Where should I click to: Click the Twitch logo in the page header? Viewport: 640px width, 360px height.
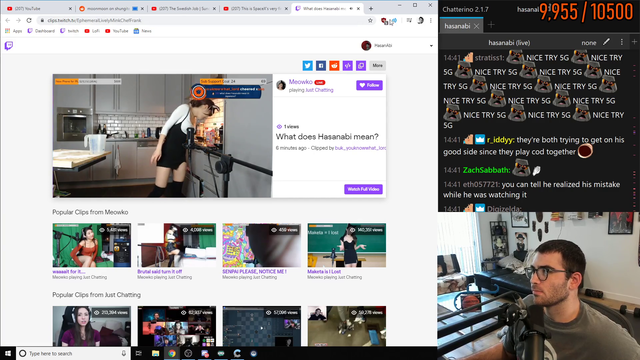[9, 46]
